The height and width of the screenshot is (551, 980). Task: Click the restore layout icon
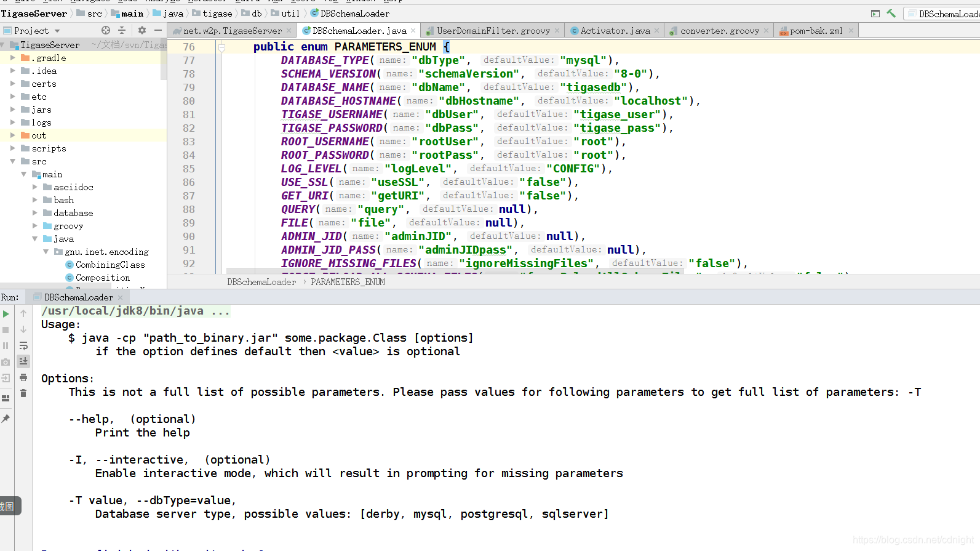[6, 398]
